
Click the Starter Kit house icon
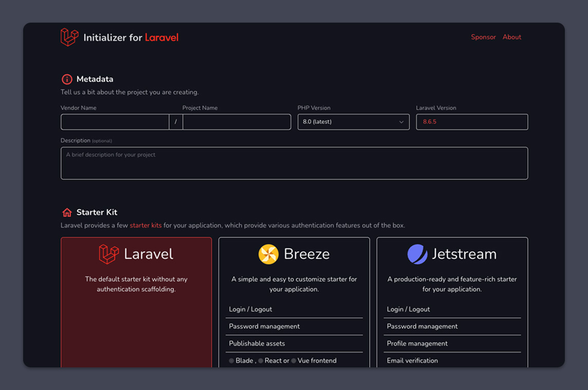pyautogui.click(x=67, y=212)
